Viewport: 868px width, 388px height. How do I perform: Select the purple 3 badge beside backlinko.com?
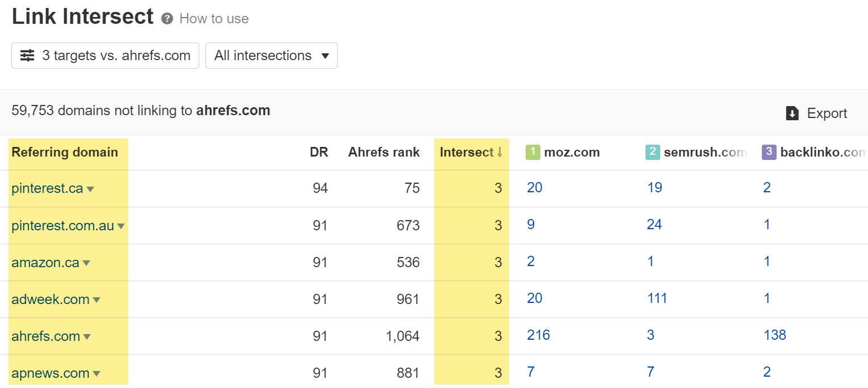pyautogui.click(x=769, y=151)
